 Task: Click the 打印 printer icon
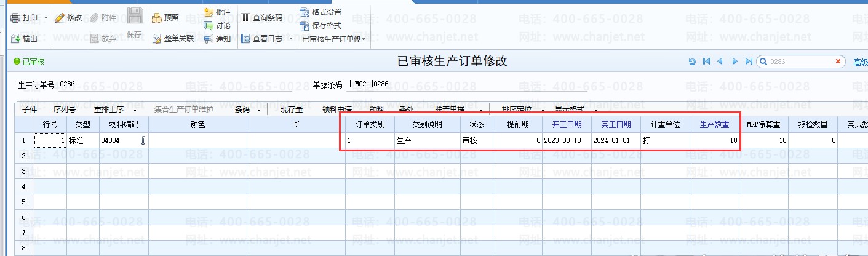coord(15,18)
